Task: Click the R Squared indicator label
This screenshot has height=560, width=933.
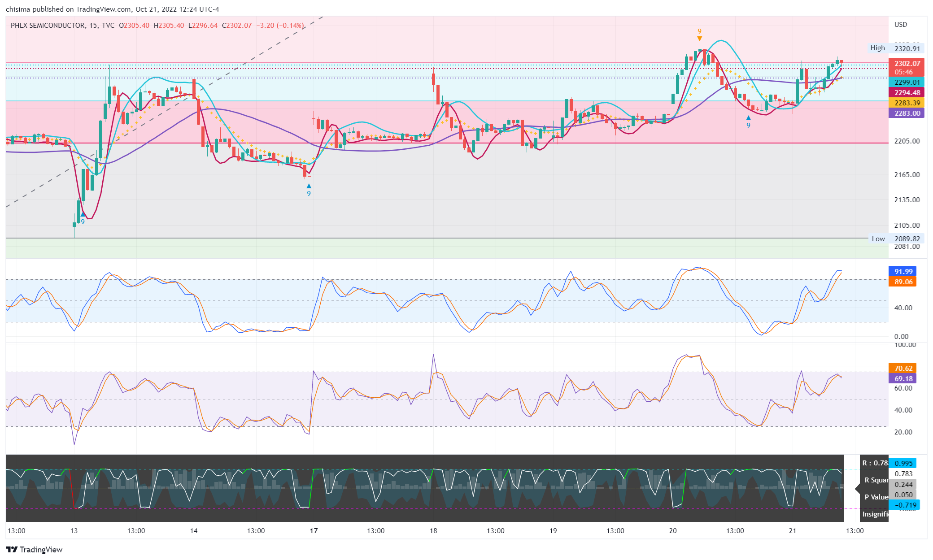Action: click(x=876, y=480)
